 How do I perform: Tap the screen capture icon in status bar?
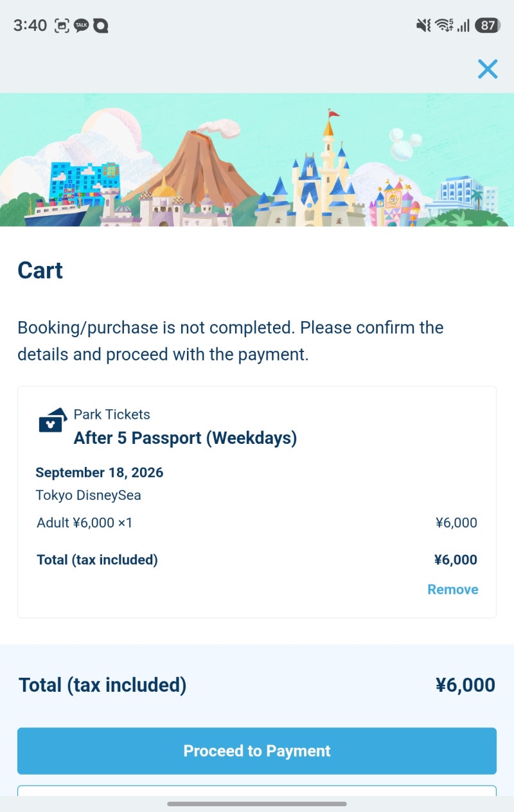[x=61, y=26]
